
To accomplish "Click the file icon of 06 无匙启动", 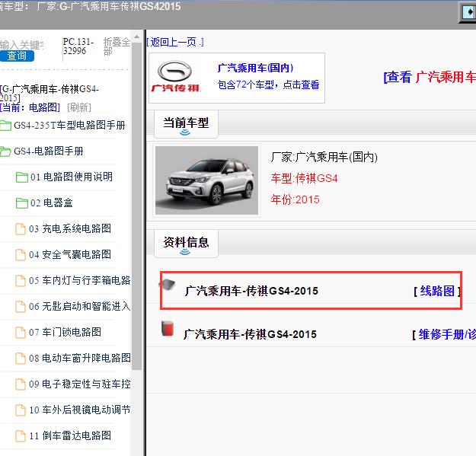I will [21, 307].
